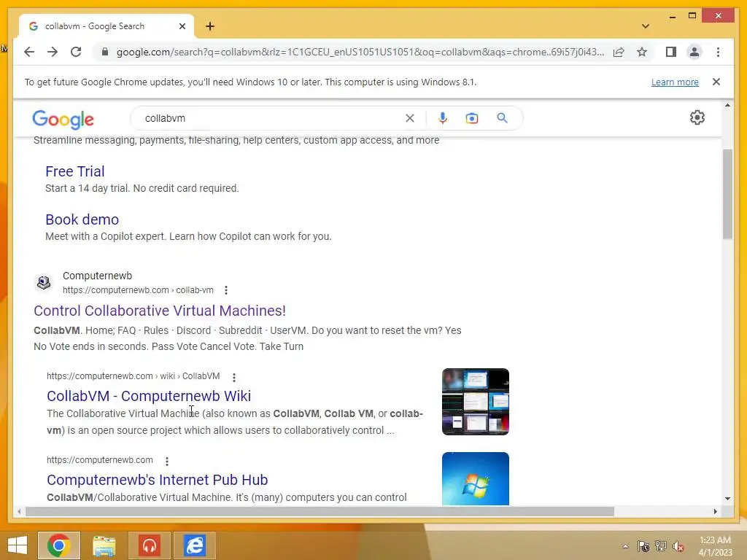Show hidden system tray icons
747x560 pixels.
click(625, 546)
